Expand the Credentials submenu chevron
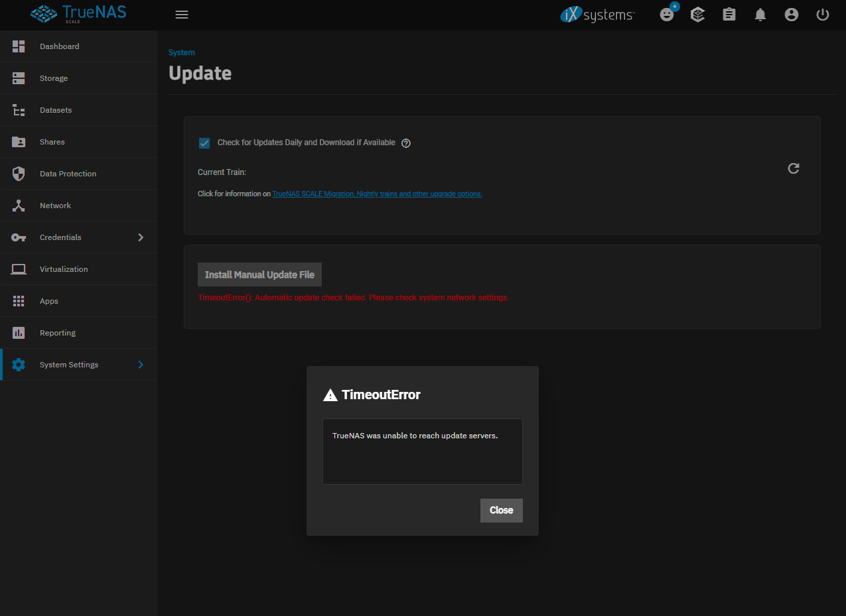This screenshot has height=616, width=846. tap(141, 237)
